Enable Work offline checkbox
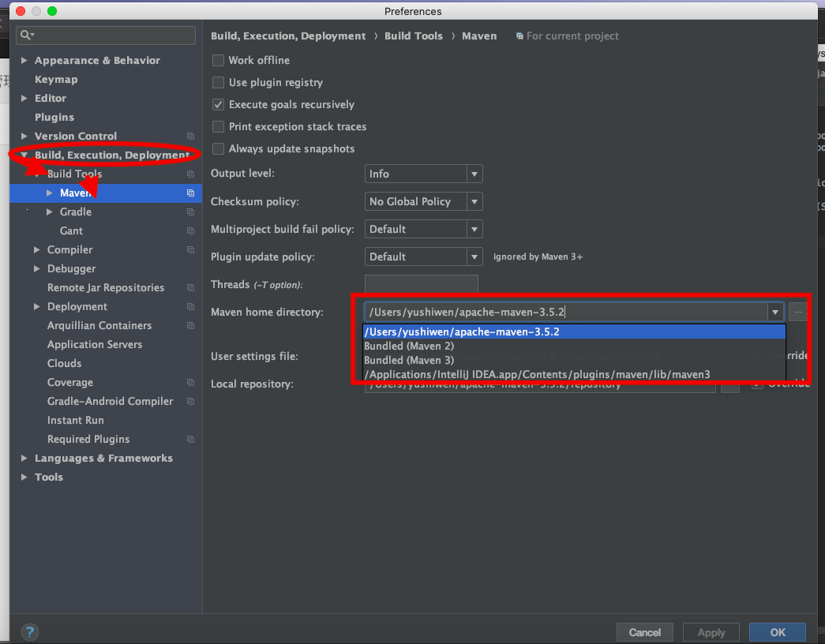Viewport: 825px width, 644px height. point(218,61)
